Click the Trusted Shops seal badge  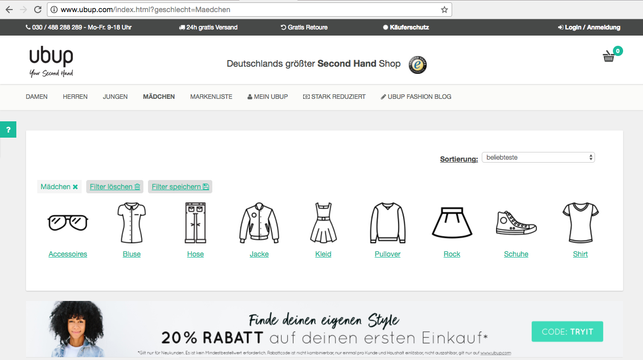pyautogui.click(x=417, y=65)
